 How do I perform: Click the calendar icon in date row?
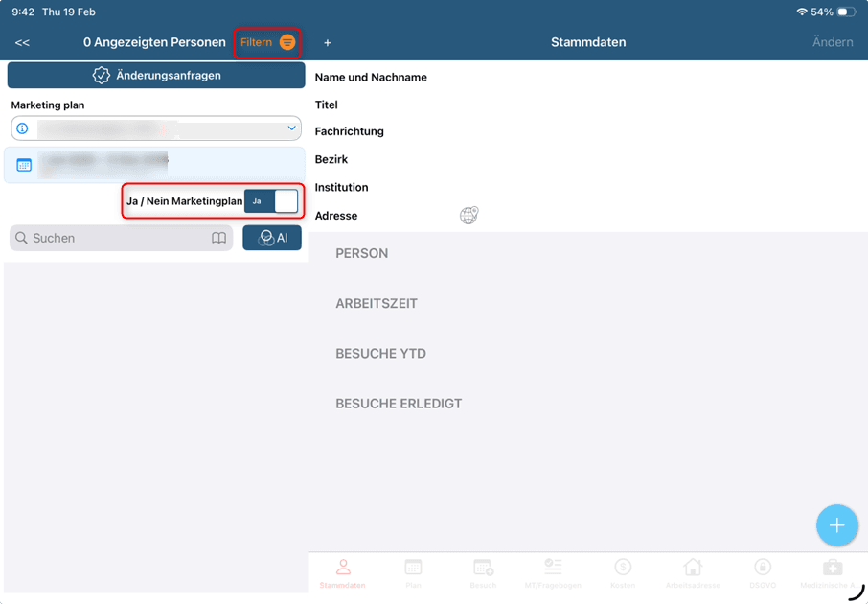click(x=24, y=165)
